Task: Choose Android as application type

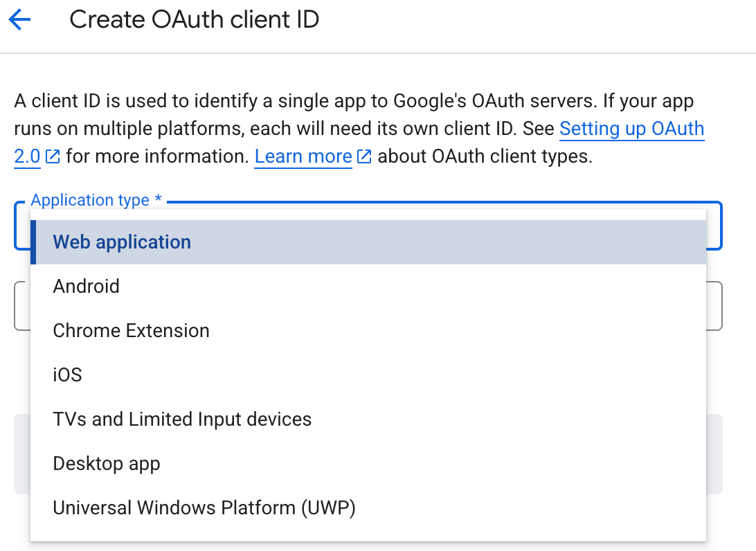Action: pos(368,287)
